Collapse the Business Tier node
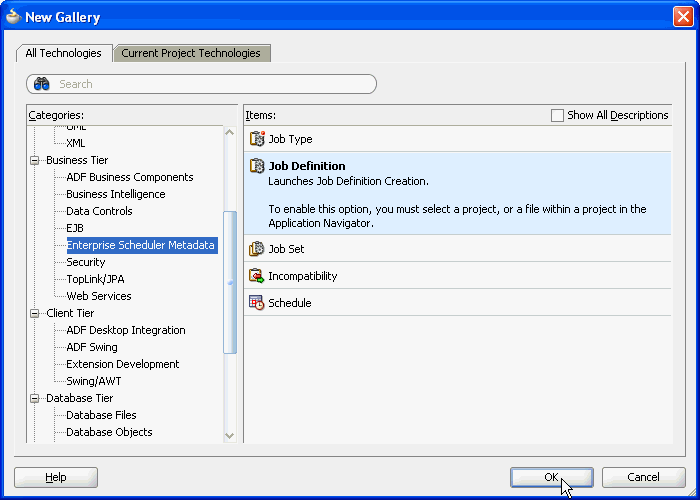The width and height of the screenshot is (700, 500). (34, 160)
